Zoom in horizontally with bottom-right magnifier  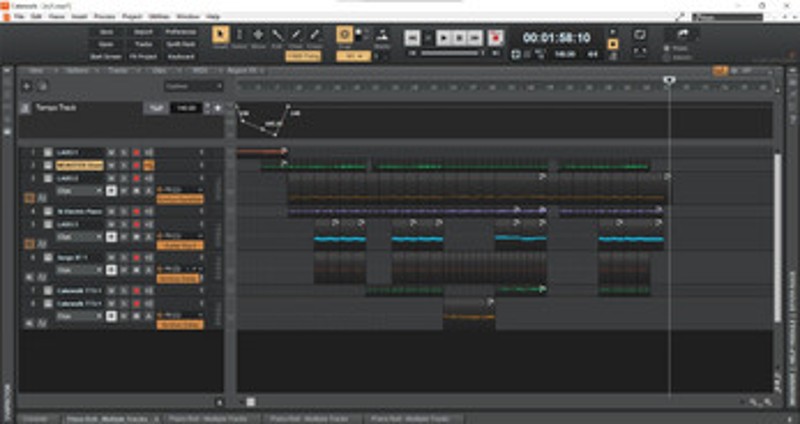click(x=767, y=402)
